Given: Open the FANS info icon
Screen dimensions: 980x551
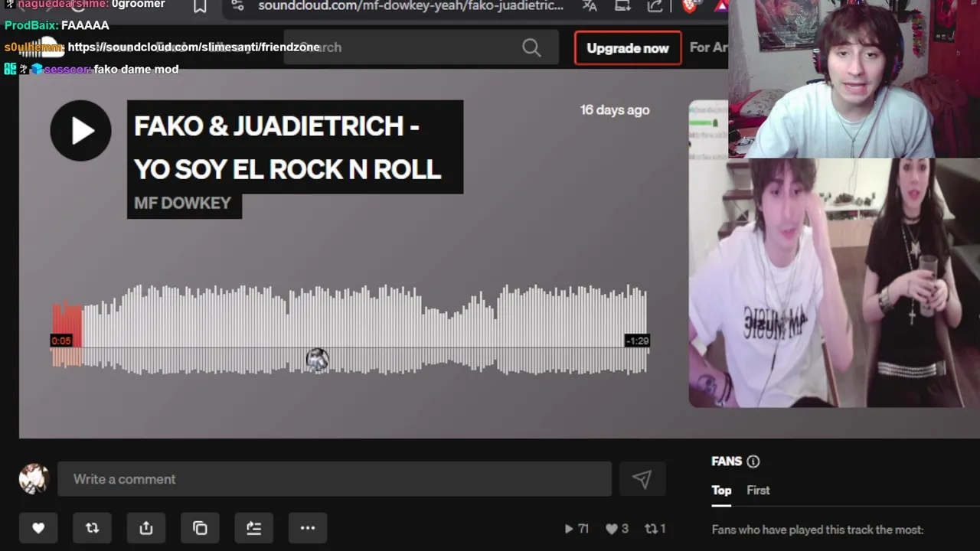Looking at the screenshot, I should [x=753, y=461].
